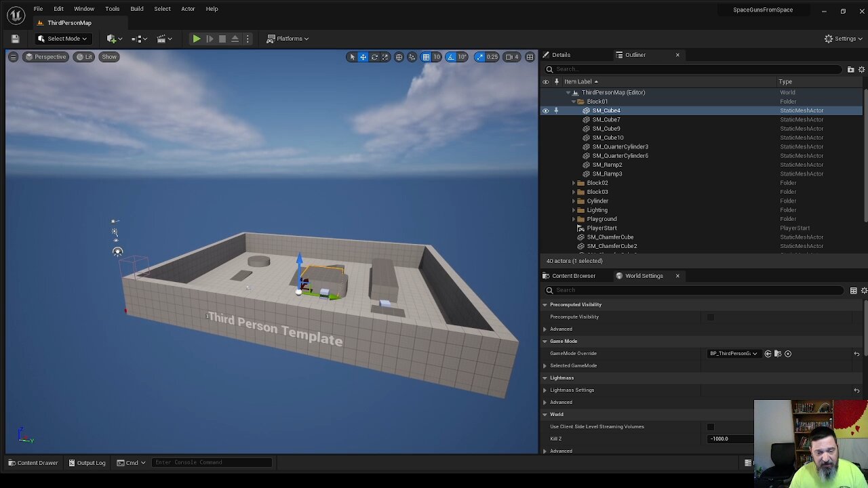Open the viewport options hamburger menu
Viewport: 868px width, 488px height.
[x=13, y=57]
